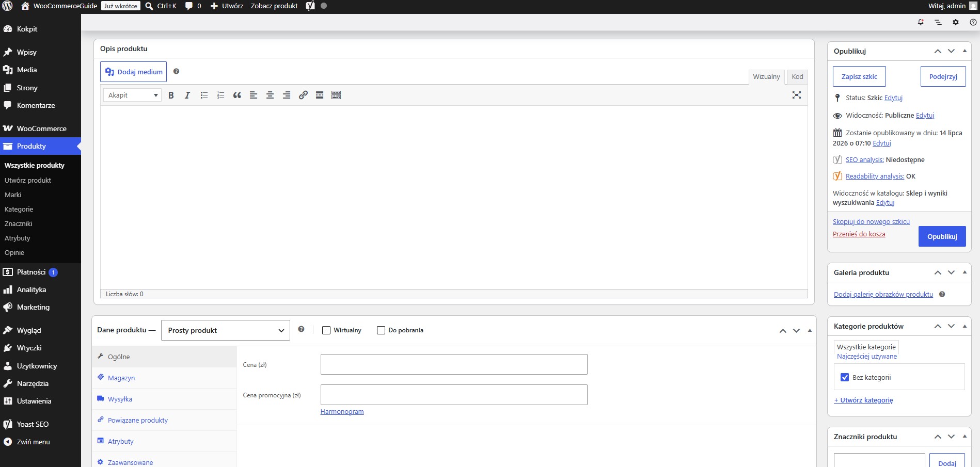Click Zapisz szkic button
Image resolution: width=980 pixels, height=467 pixels.
click(859, 76)
